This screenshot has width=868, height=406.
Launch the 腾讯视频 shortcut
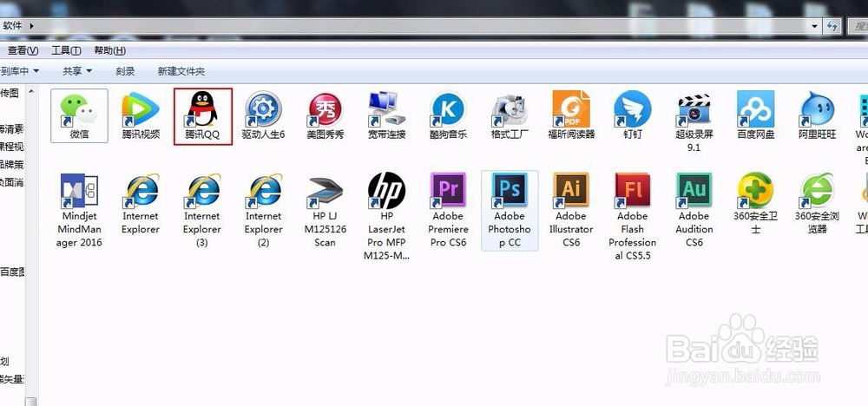point(141,115)
